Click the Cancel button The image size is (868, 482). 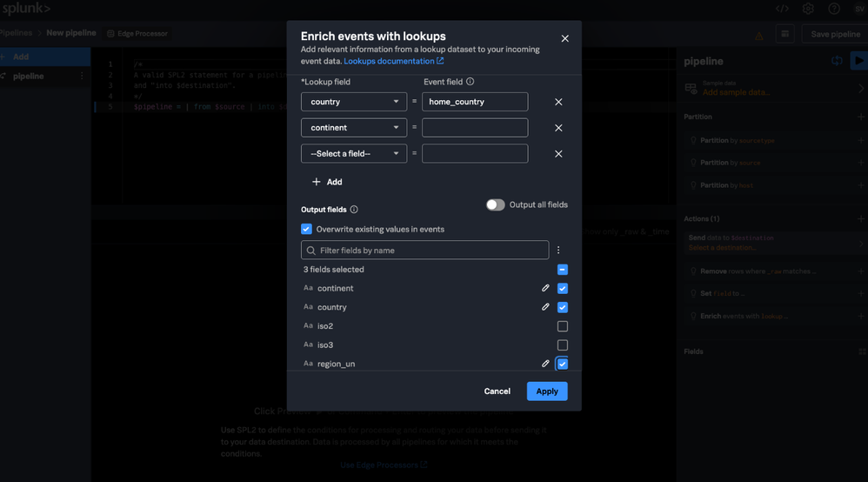[497, 392]
